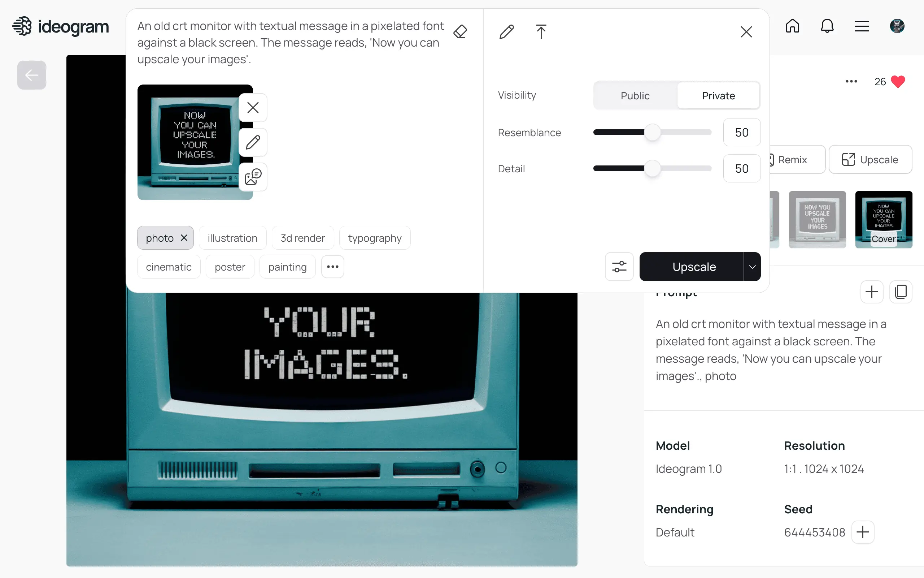This screenshot has width=924, height=578.
Task: Toggle the poster style tag
Action: click(230, 267)
